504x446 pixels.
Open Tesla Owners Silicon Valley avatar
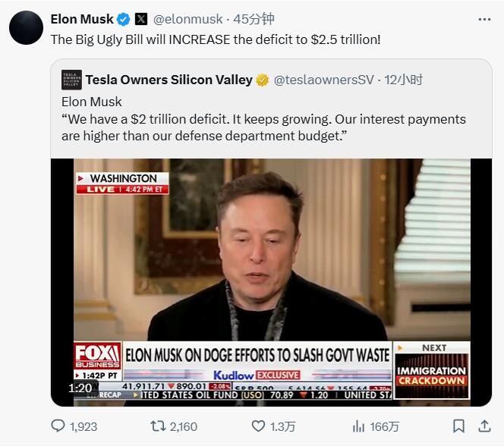[71, 80]
